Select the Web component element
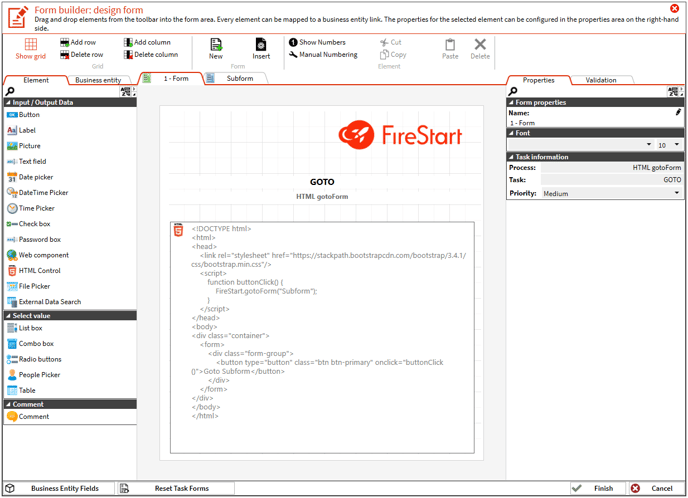 click(x=38, y=255)
